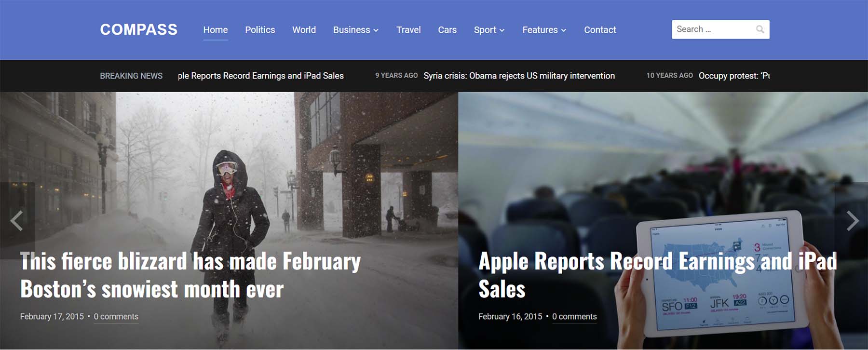Image resolution: width=868 pixels, height=350 pixels.
Task: View comments on the Apple earnings article
Action: click(x=574, y=317)
